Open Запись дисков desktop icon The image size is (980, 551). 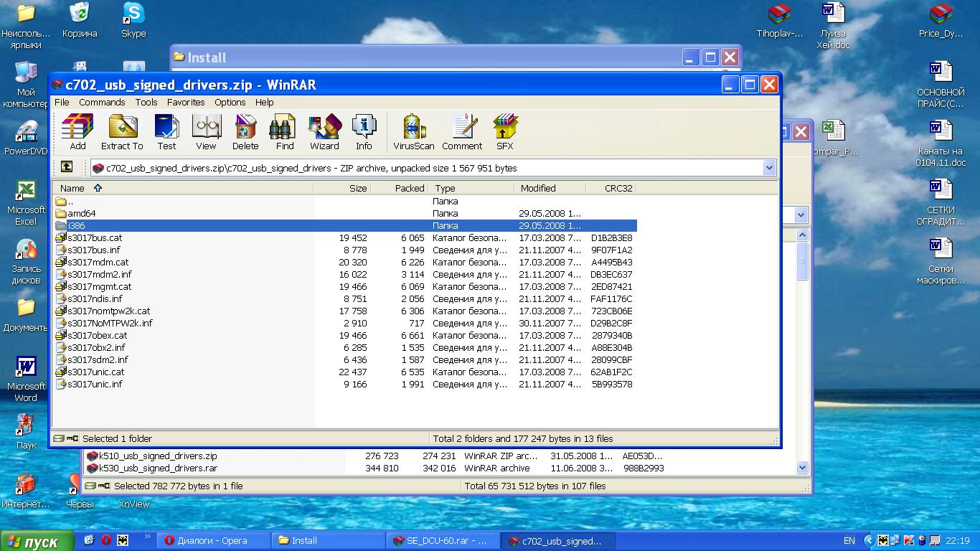point(26,261)
